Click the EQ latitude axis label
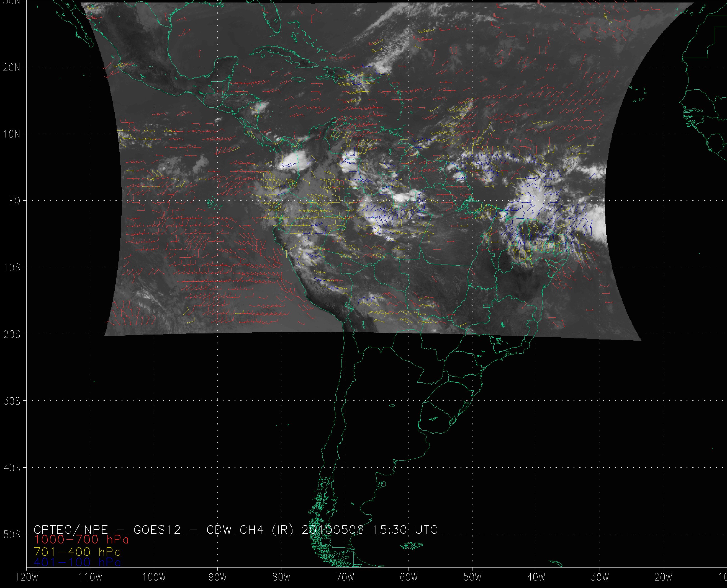Viewport: 727px width, 588px height. [14, 201]
